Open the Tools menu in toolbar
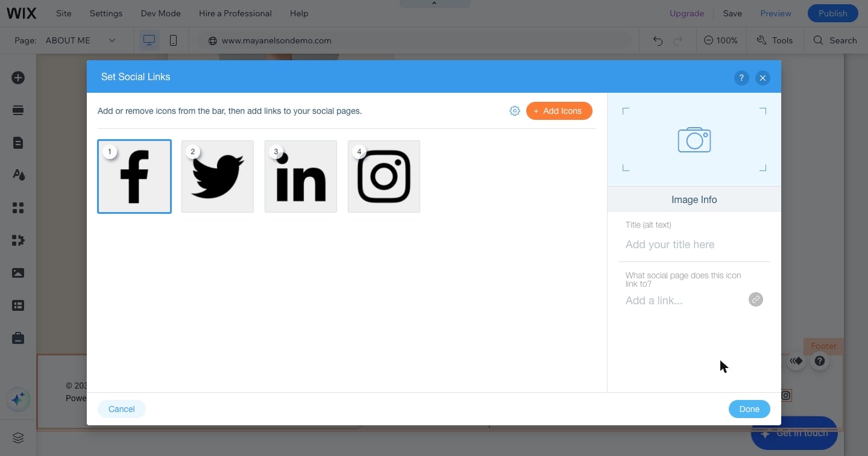The height and width of the screenshot is (456, 868). point(775,40)
